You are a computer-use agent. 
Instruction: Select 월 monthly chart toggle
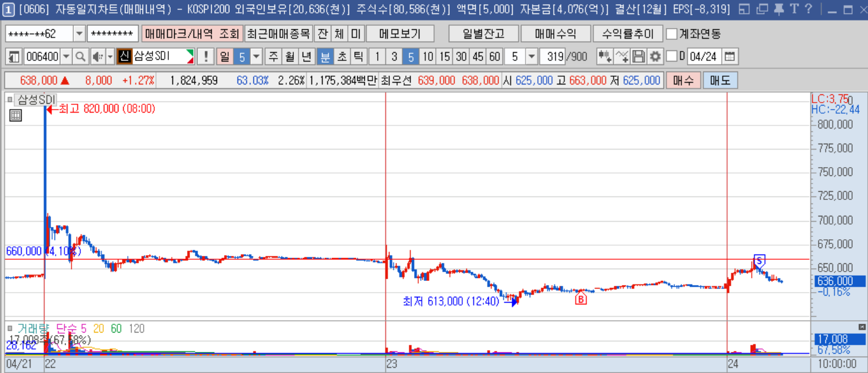(x=290, y=57)
